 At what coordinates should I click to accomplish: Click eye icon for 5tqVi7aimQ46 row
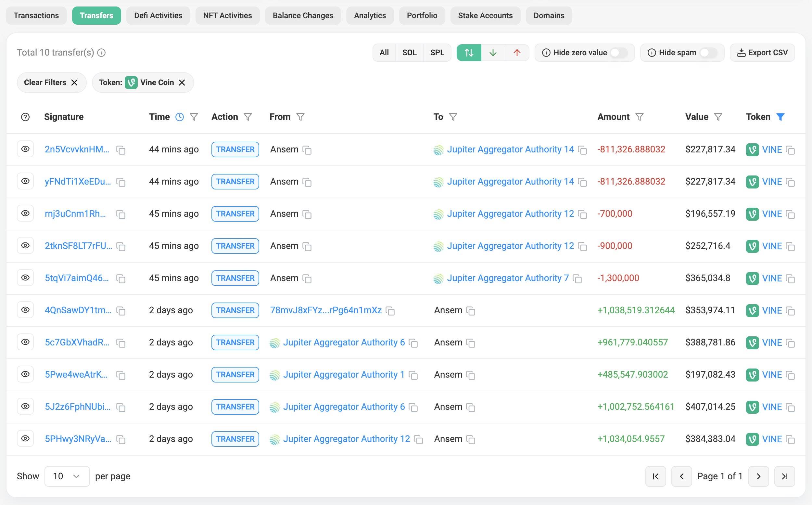point(25,278)
